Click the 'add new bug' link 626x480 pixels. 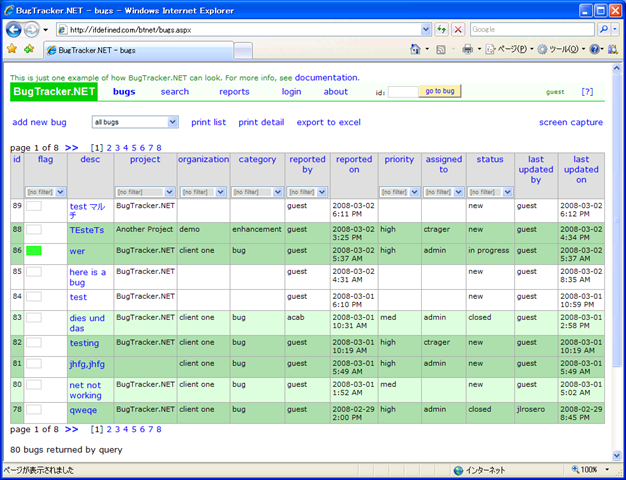tap(39, 122)
